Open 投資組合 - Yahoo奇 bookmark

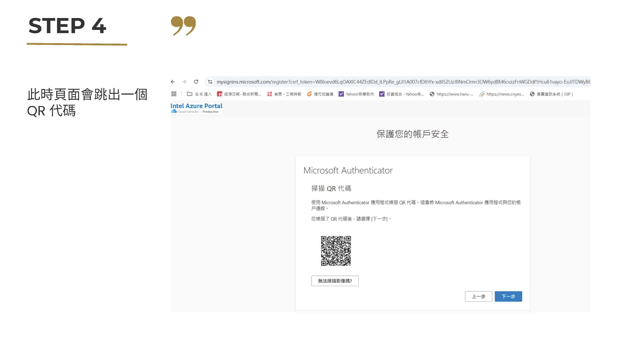[402, 94]
